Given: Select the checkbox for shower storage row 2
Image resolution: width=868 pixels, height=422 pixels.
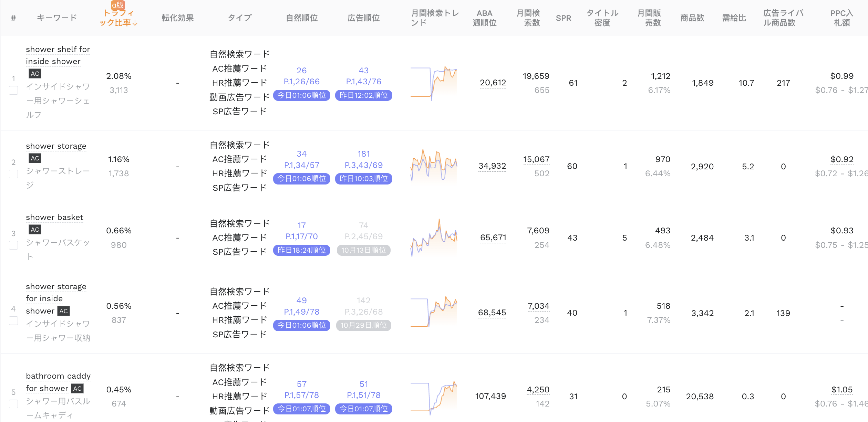Looking at the screenshot, I should 13,174.
